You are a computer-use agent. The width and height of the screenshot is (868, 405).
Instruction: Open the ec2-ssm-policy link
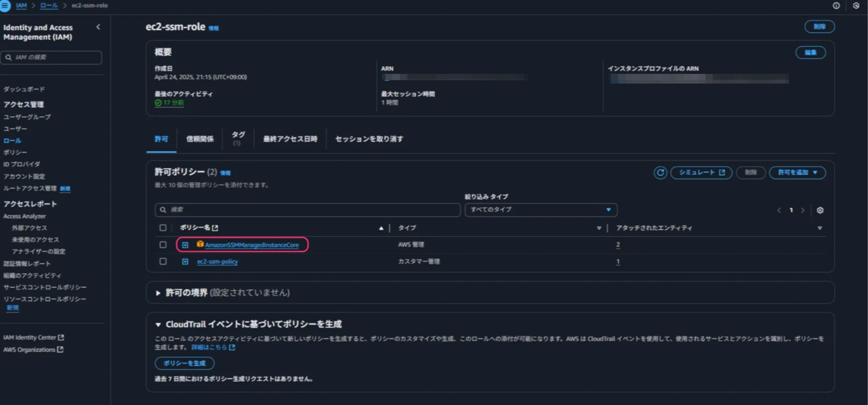click(x=217, y=262)
